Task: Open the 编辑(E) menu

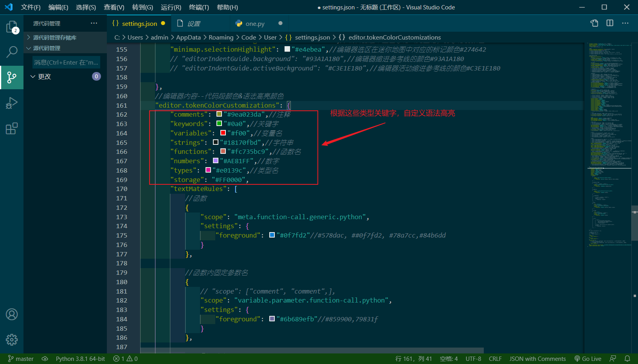Action: tap(58, 7)
